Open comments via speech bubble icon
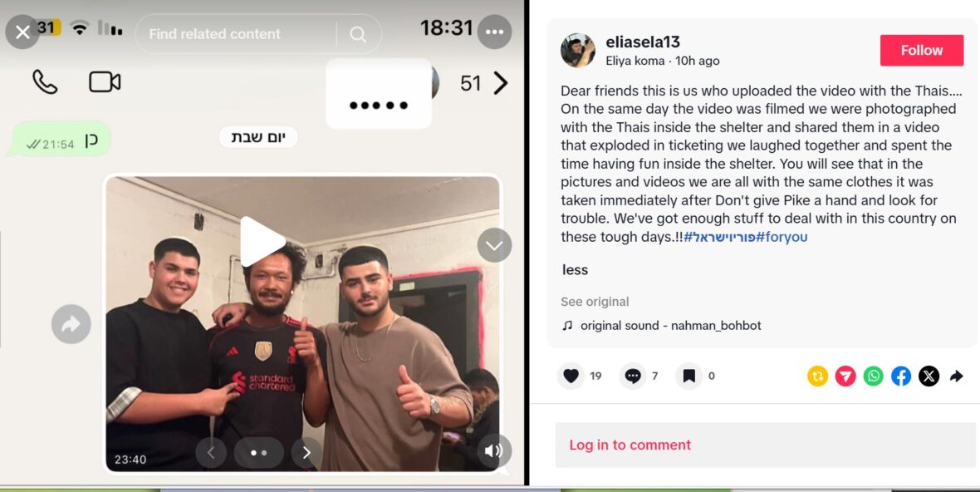 pyautogui.click(x=633, y=376)
